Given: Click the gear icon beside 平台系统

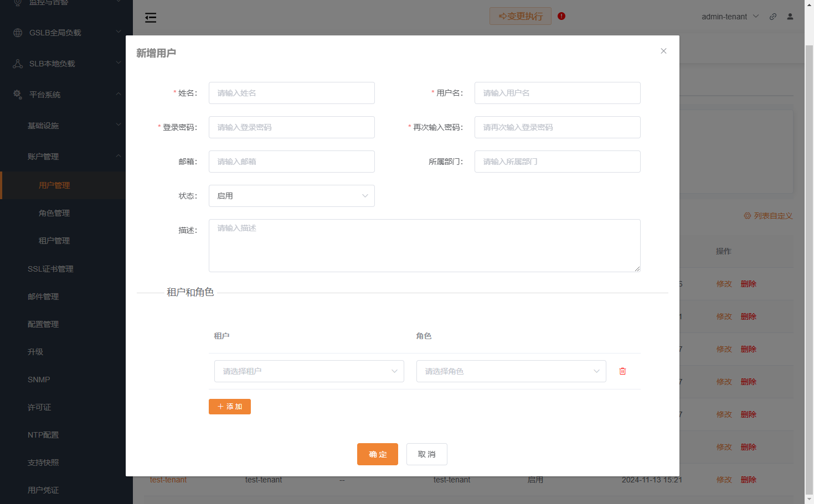Looking at the screenshot, I should point(16,94).
